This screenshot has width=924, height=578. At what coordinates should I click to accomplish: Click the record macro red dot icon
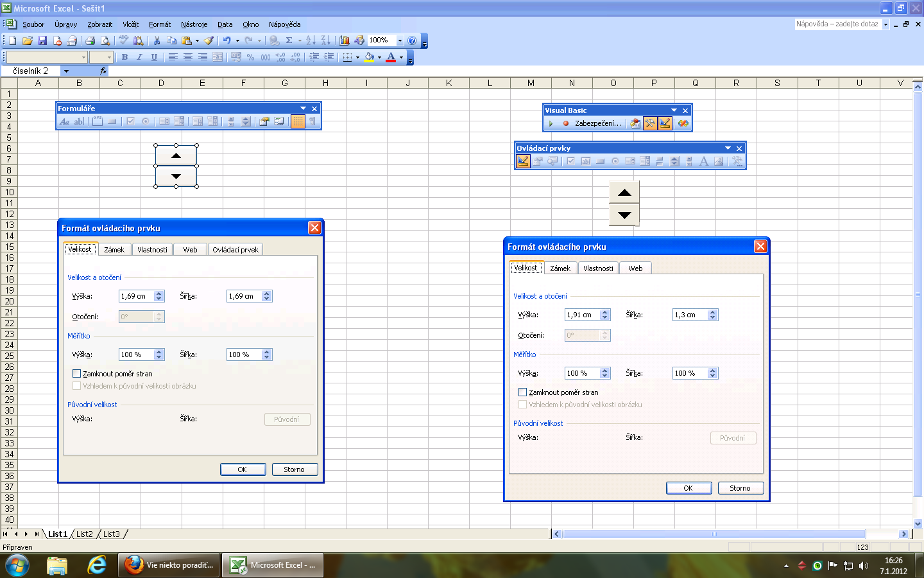pos(565,123)
